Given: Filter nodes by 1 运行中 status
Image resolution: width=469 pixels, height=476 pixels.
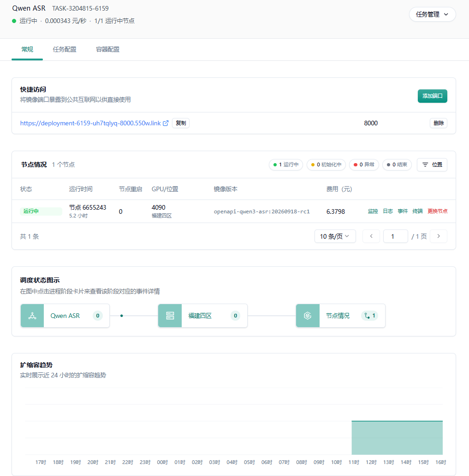Looking at the screenshot, I should (x=286, y=165).
